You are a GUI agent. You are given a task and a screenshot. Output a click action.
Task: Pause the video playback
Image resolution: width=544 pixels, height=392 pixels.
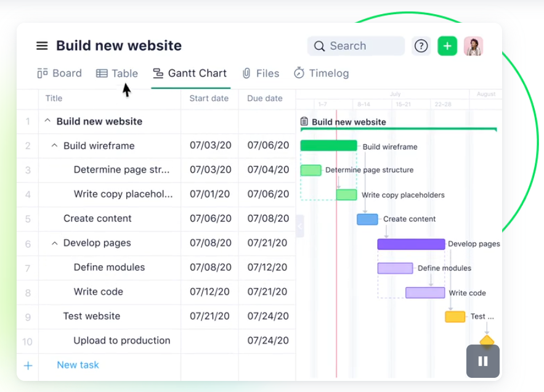coord(482,361)
